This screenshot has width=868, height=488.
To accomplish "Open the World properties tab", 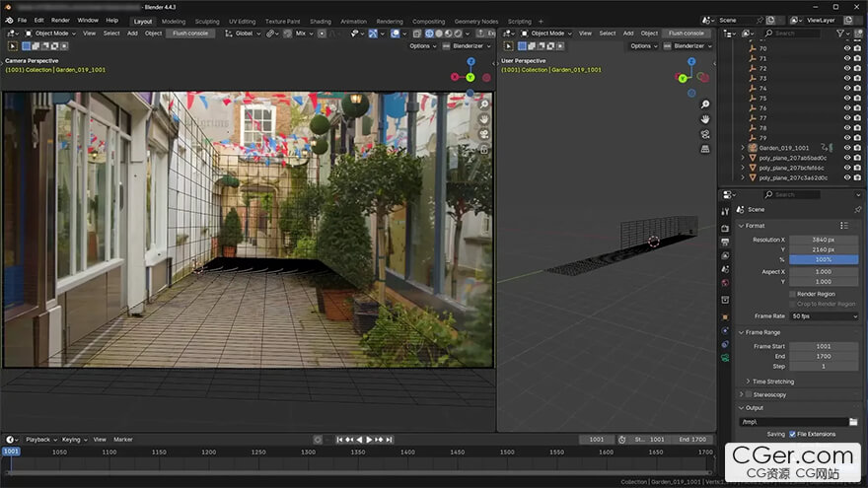I will tap(725, 283).
